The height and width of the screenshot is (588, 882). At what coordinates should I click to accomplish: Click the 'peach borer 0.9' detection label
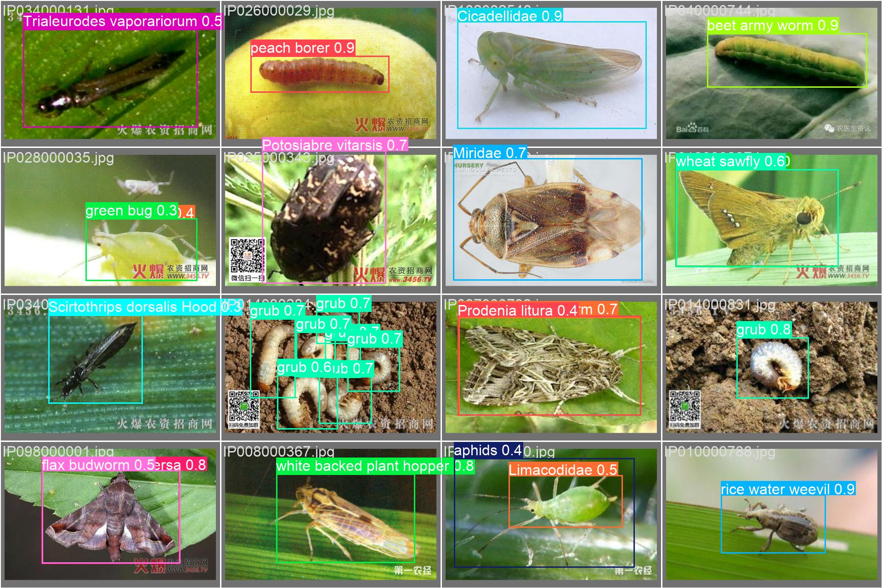point(303,48)
